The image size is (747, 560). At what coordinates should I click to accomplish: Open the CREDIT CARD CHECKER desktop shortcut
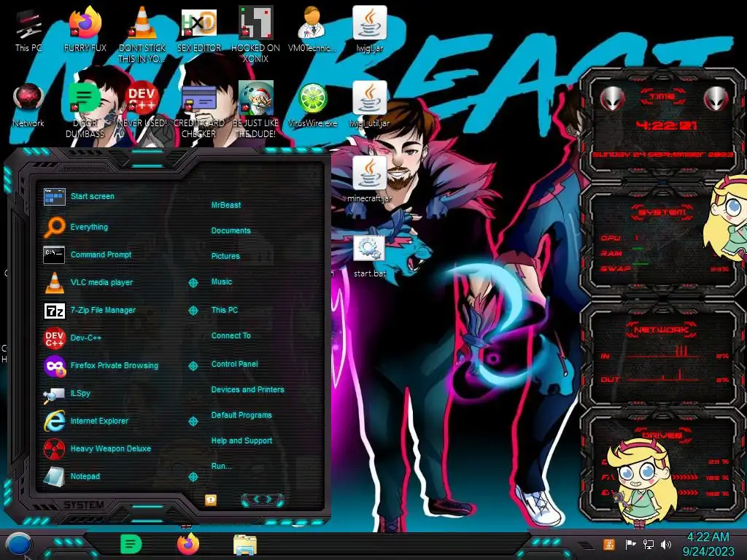coord(198,111)
